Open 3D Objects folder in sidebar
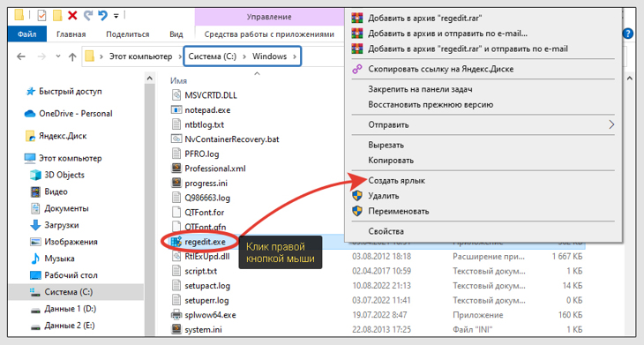The image size is (644, 345). point(64,175)
